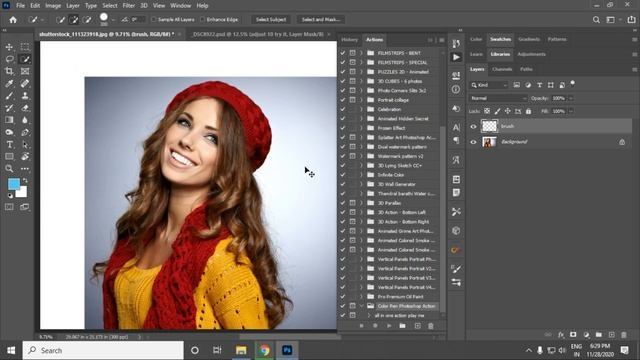
Task: Open the Fill dropdown arrow
Action: 571,111
